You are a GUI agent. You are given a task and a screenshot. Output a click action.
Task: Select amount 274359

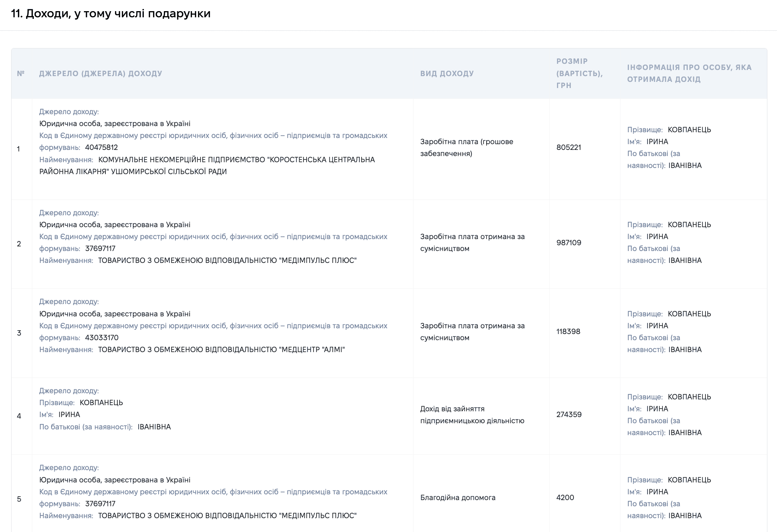coord(569,415)
